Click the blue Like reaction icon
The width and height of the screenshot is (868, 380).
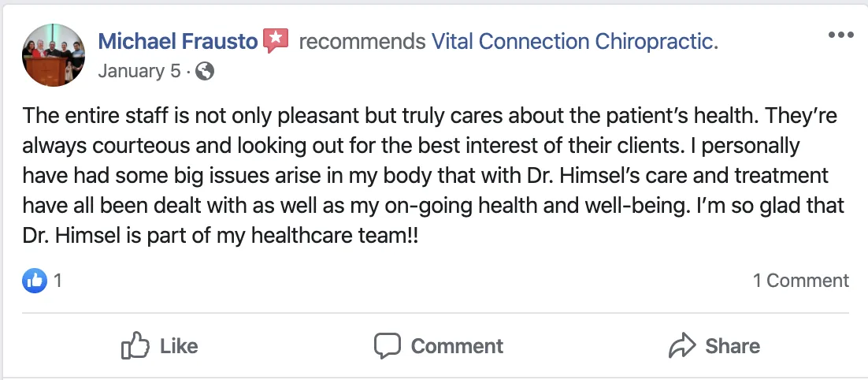[35, 280]
